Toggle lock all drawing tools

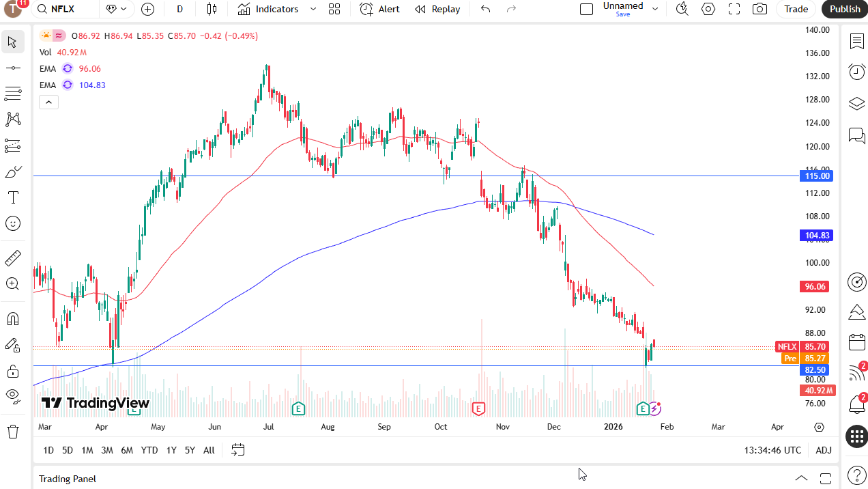pos(12,371)
